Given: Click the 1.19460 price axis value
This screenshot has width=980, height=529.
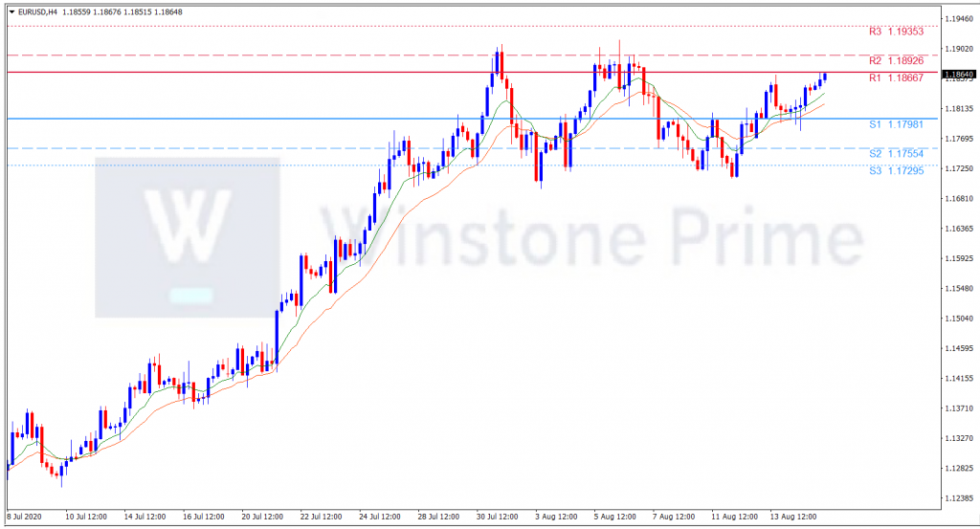Looking at the screenshot, I should click(x=957, y=19).
